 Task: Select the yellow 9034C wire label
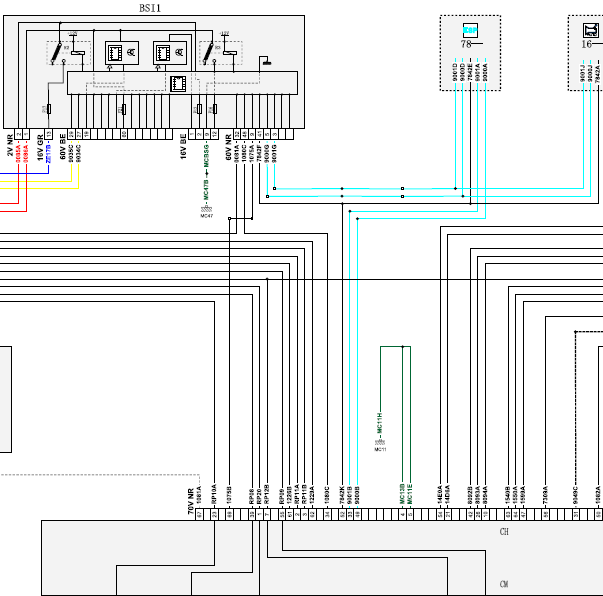(x=78, y=153)
